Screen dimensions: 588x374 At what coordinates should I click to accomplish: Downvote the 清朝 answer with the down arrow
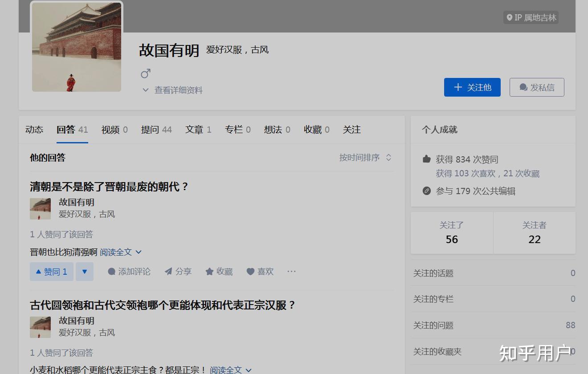[x=85, y=272]
